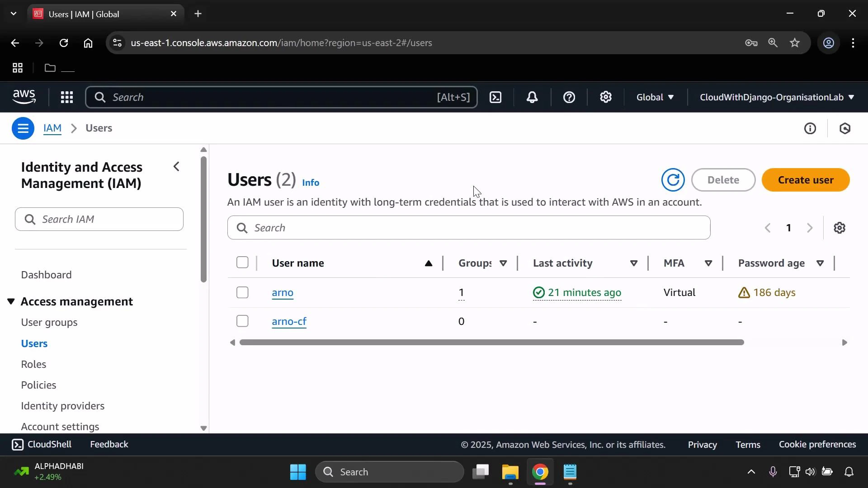
Task: Click the AWS home logo
Action: click(x=24, y=97)
